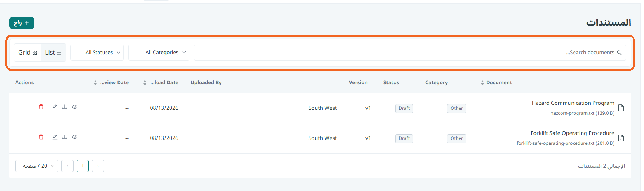
Task: Click the Search documents input field
Action: point(410,53)
